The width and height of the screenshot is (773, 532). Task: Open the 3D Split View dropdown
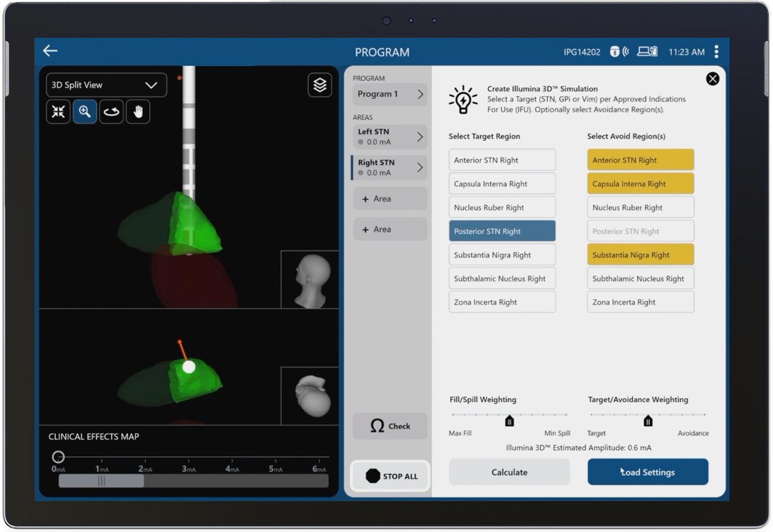click(106, 85)
